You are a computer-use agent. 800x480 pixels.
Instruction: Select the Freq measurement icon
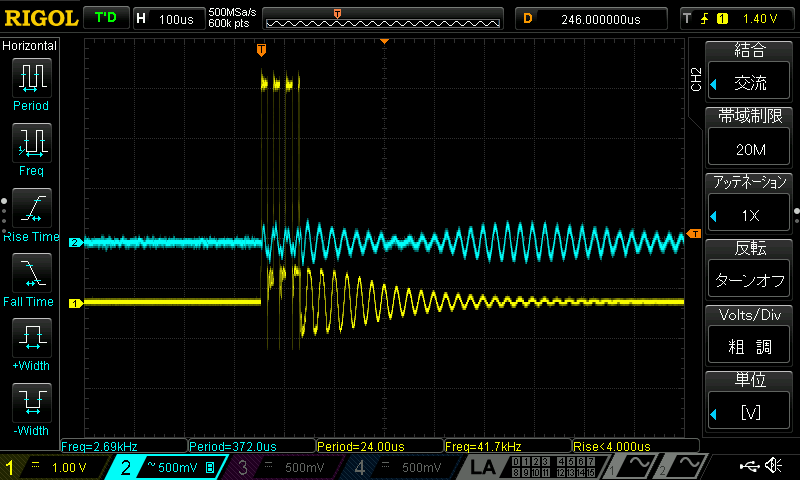coord(32,143)
